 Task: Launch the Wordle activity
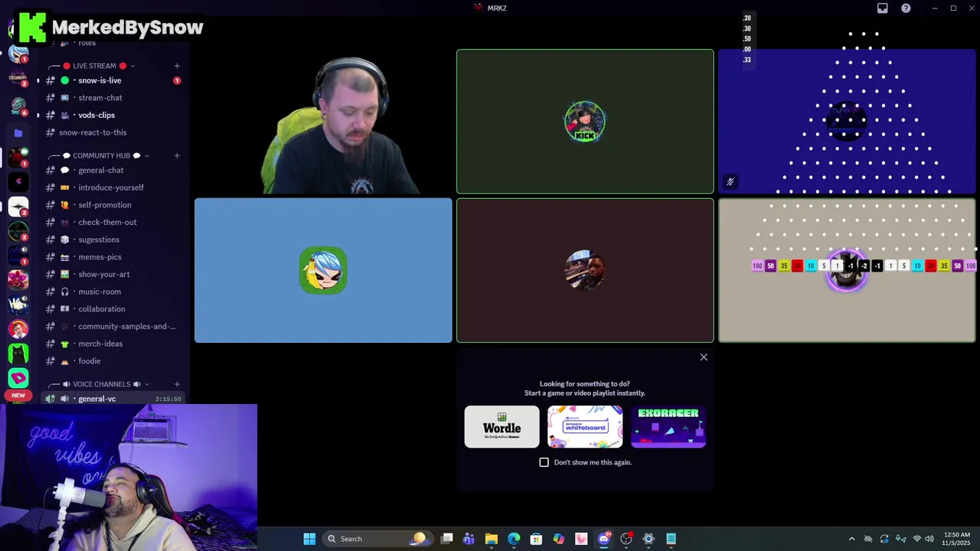[x=501, y=426]
